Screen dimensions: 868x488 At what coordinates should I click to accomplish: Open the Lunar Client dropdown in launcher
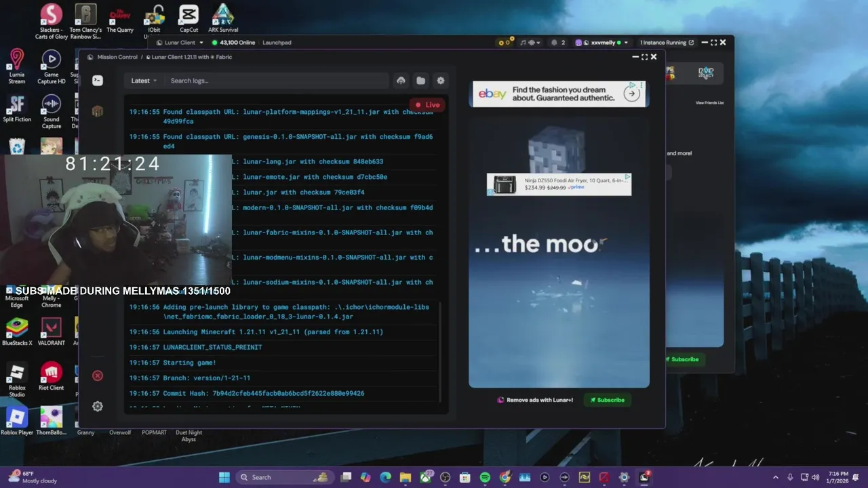click(180, 43)
